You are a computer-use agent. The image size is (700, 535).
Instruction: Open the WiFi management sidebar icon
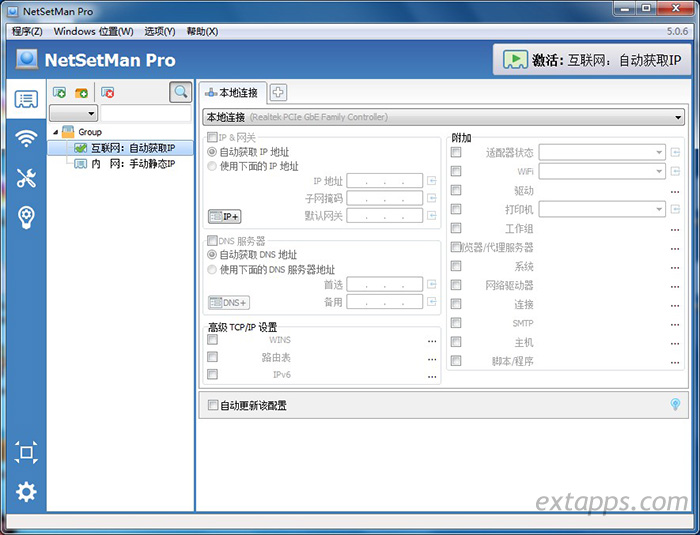(26, 138)
